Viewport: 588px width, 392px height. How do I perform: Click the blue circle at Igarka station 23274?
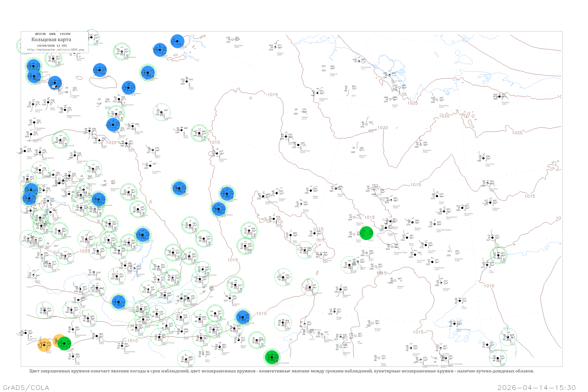point(160,50)
